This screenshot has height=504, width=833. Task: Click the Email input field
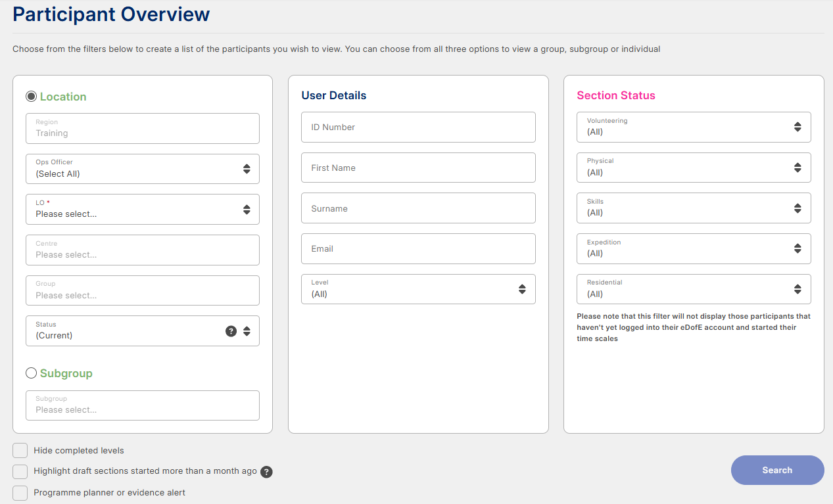(418, 248)
